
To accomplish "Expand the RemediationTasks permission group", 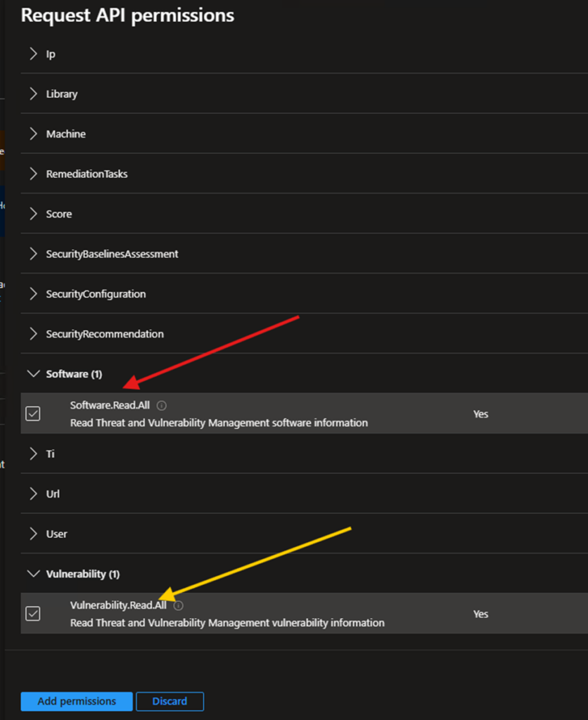I will [33, 174].
